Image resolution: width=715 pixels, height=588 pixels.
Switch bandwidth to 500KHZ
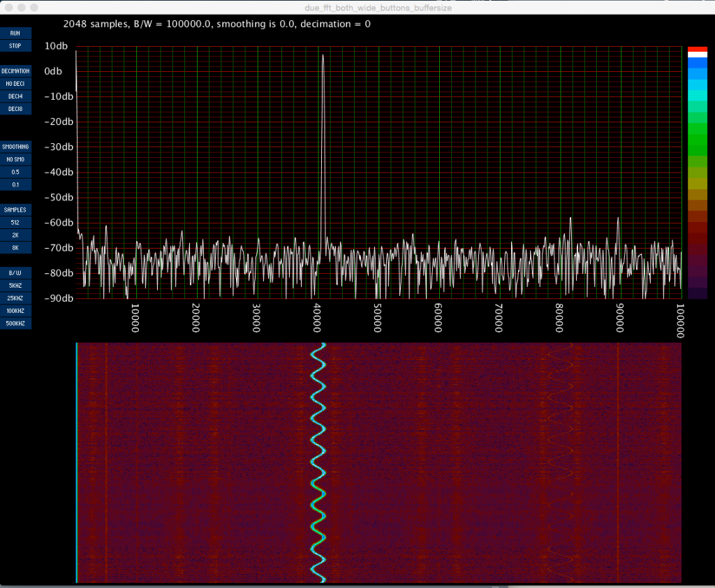coord(15,323)
